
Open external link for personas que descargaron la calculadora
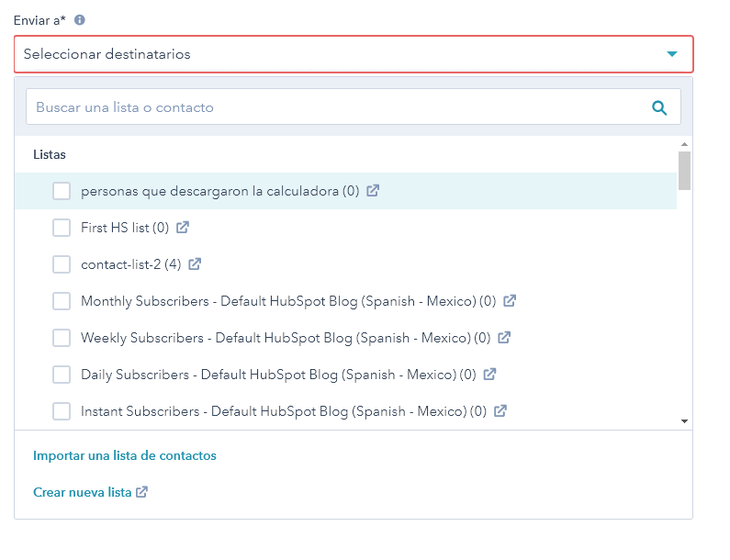(x=373, y=191)
